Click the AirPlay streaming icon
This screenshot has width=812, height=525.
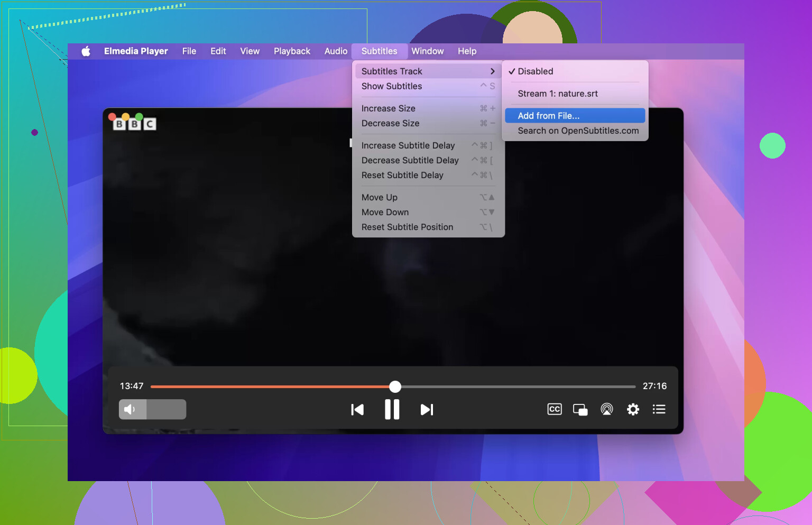click(606, 409)
